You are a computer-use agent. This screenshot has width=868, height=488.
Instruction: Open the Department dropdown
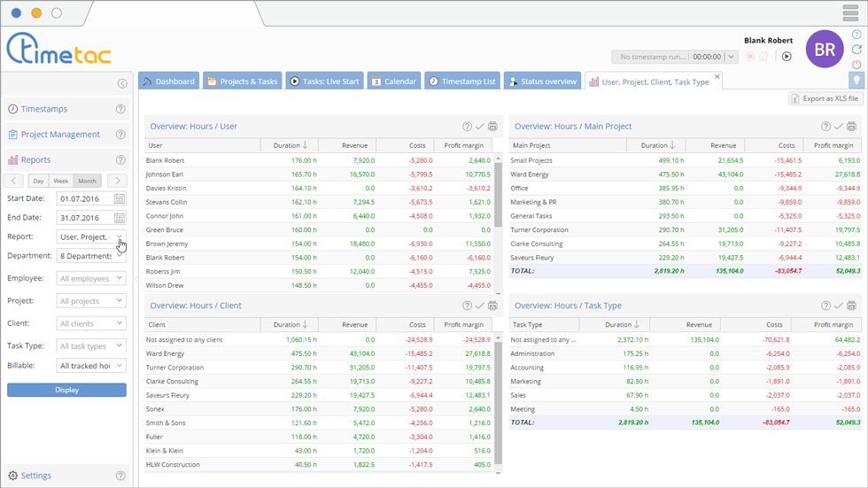91,256
